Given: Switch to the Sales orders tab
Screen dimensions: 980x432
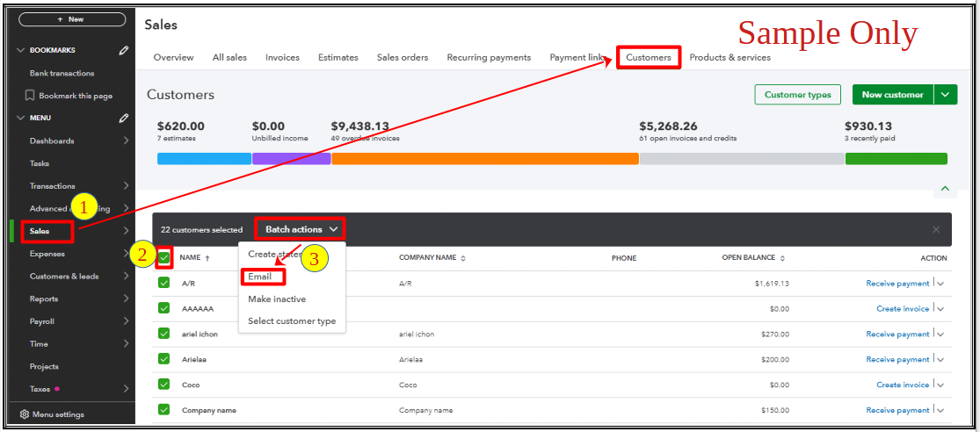Looking at the screenshot, I should click(403, 57).
